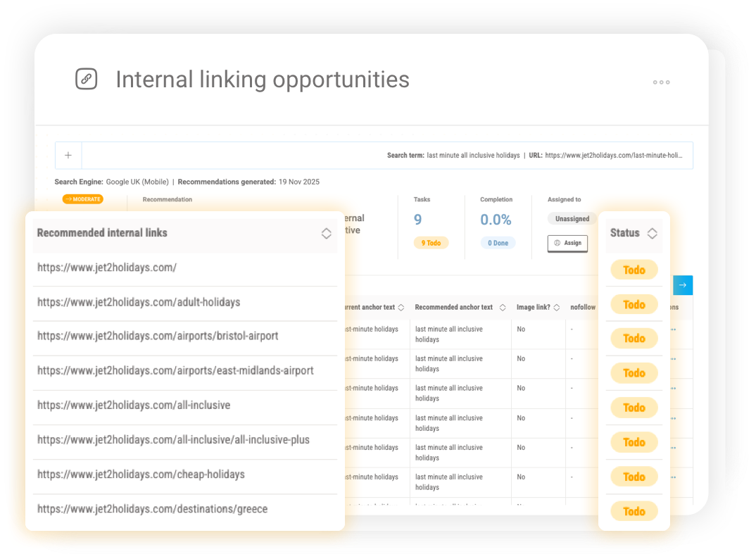Open the jet2holidays.com/destinations/greece link
Screen dimensions: 756x559
151,508
